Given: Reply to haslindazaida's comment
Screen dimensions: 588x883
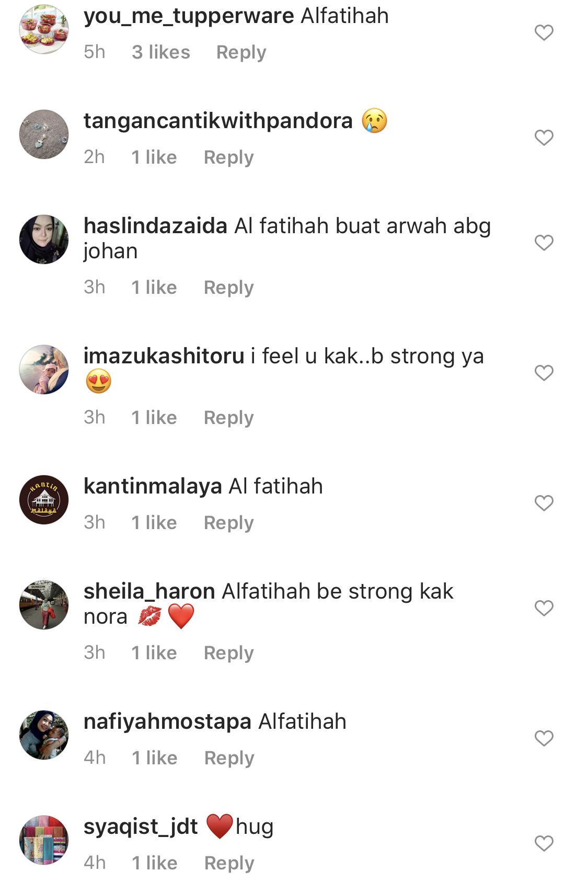Looking at the screenshot, I should [x=228, y=288].
